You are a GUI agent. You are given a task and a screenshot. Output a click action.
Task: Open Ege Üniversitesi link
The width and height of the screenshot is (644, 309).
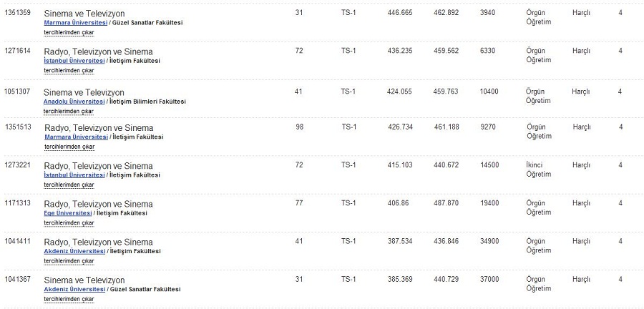68,213
